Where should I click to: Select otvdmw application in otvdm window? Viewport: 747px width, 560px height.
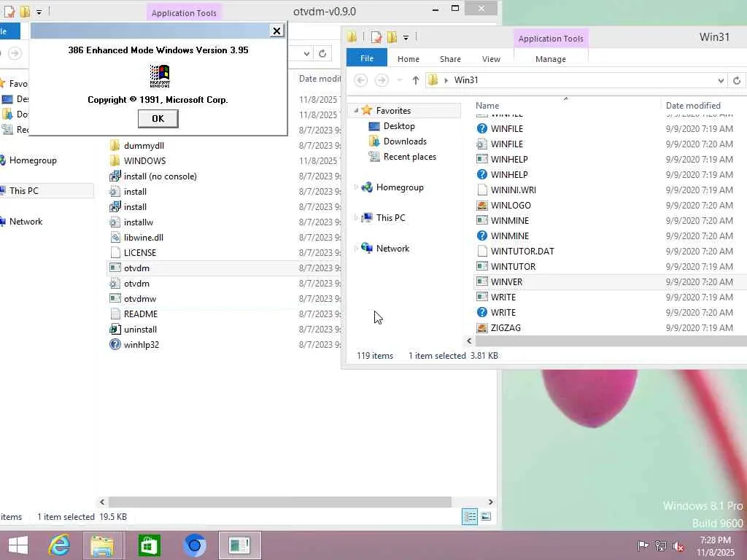tap(140, 298)
